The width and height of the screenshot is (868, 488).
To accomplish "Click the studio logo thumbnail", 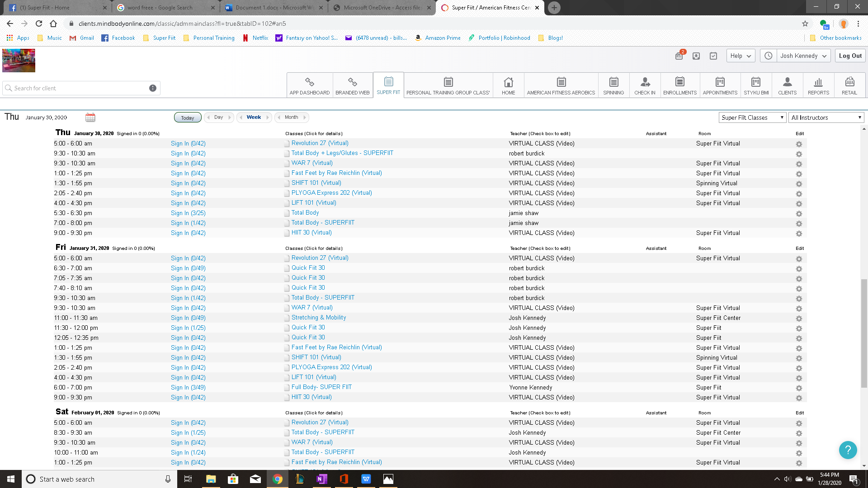I will point(19,61).
